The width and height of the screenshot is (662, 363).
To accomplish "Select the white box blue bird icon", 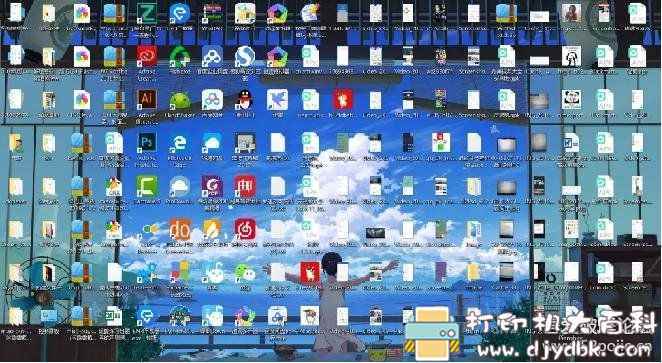I will click(277, 100).
